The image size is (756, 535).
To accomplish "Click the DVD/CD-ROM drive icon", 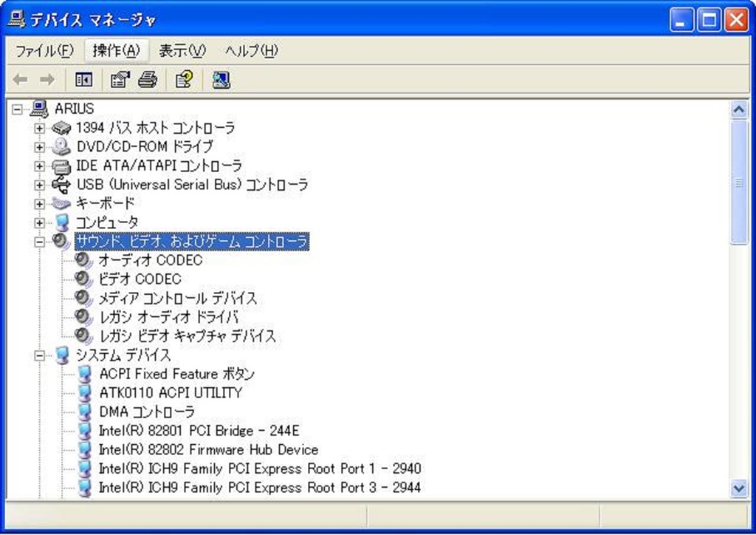I will [x=61, y=146].
